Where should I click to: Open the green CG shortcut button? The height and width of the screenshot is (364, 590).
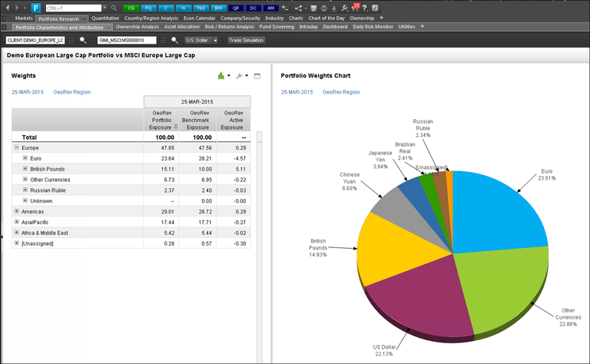pyautogui.click(x=131, y=8)
